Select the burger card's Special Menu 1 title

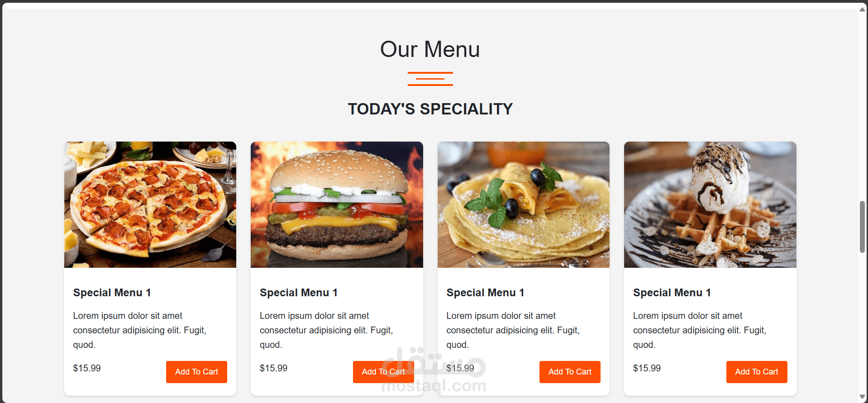(299, 293)
